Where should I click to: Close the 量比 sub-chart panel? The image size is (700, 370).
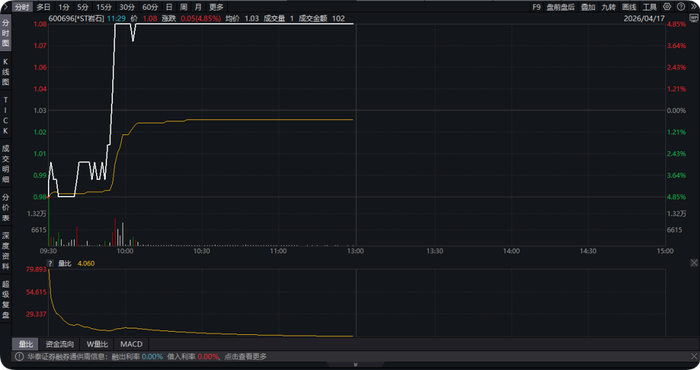(694, 263)
